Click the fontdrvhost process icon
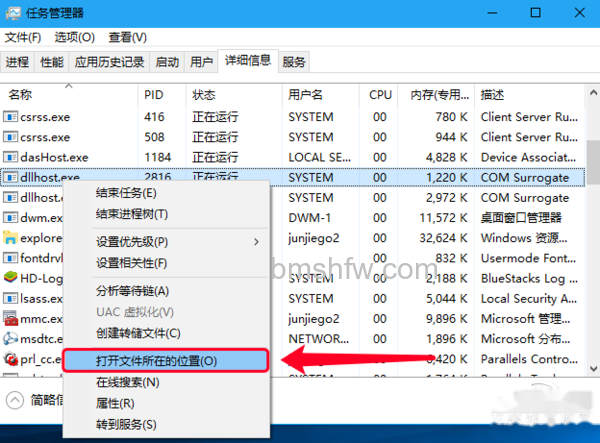 coord(10,258)
